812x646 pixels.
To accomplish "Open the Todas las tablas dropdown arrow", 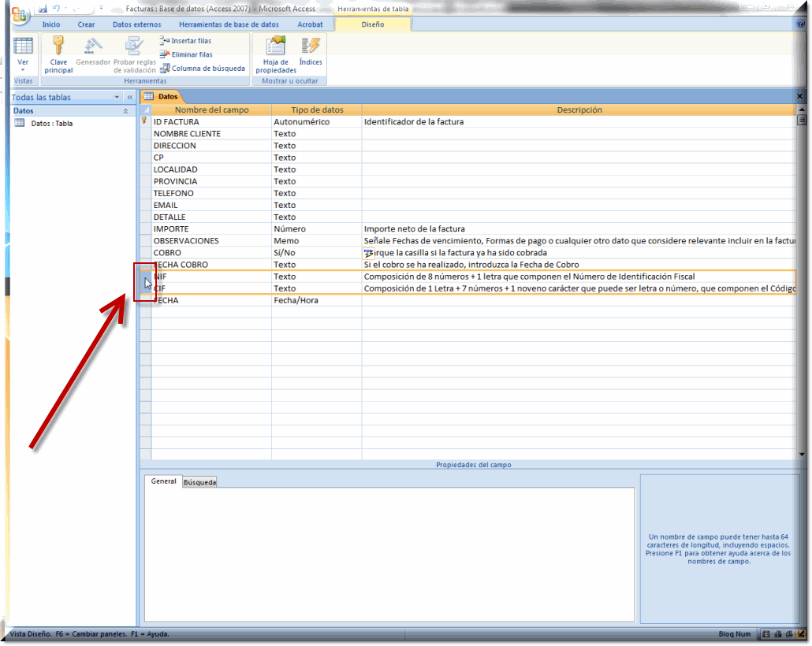I will 117,98.
